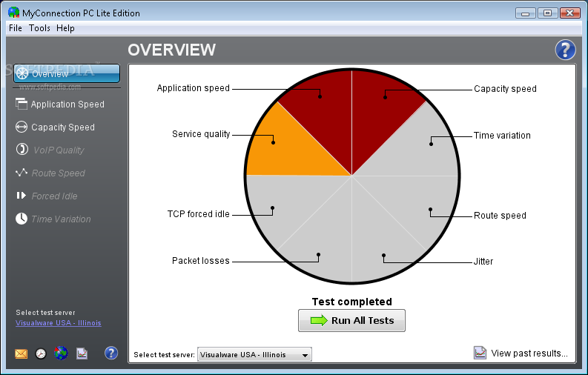The width and height of the screenshot is (588, 375).
Task: Click the red Capacity speed pie segment
Action: point(380,113)
